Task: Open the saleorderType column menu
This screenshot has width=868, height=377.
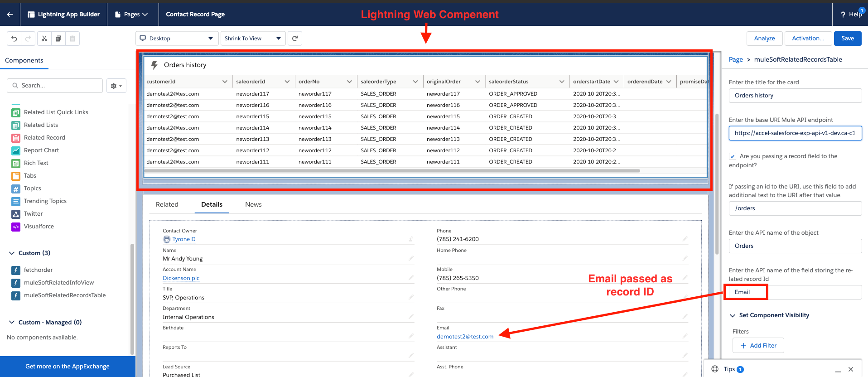Action: [415, 82]
